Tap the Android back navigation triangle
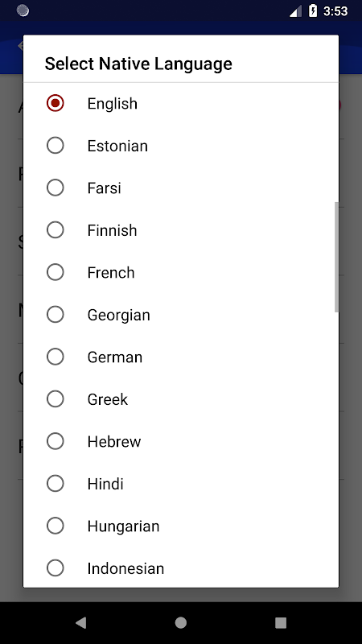The width and height of the screenshot is (362, 644). [81, 623]
